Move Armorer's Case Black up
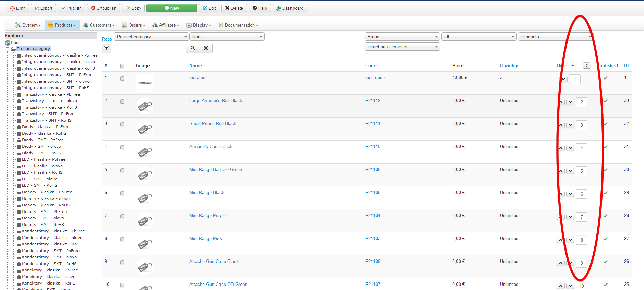The image size is (644, 290). click(x=561, y=148)
